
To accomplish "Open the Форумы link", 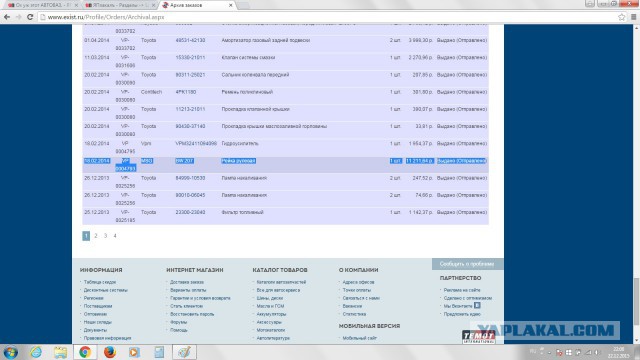I will pos(179,322).
